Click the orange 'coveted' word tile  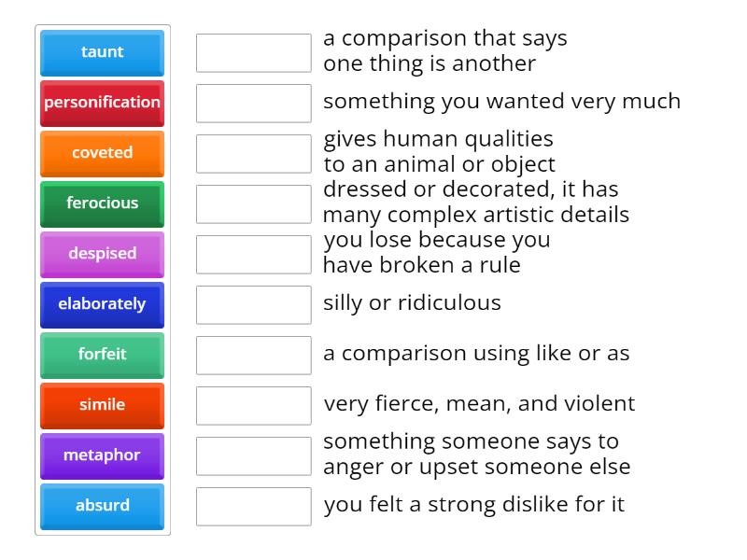pyautogui.click(x=103, y=153)
